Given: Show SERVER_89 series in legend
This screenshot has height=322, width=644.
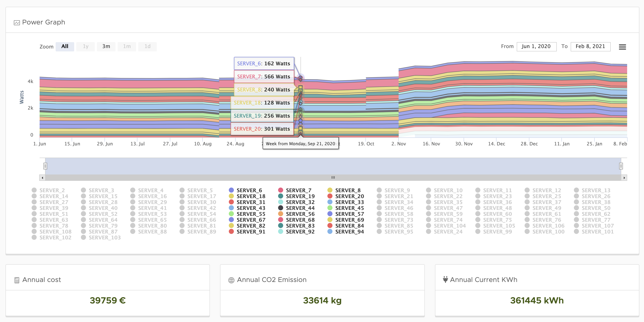Looking at the screenshot, I should pos(198,232).
